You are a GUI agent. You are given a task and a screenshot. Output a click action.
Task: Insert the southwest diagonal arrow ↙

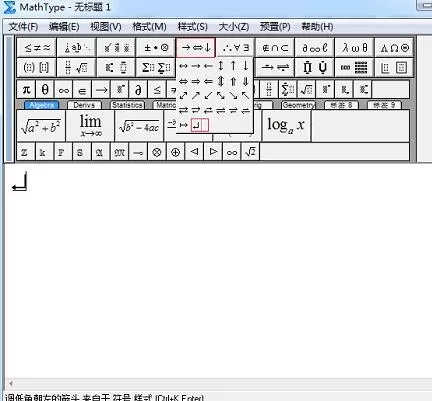click(x=208, y=96)
